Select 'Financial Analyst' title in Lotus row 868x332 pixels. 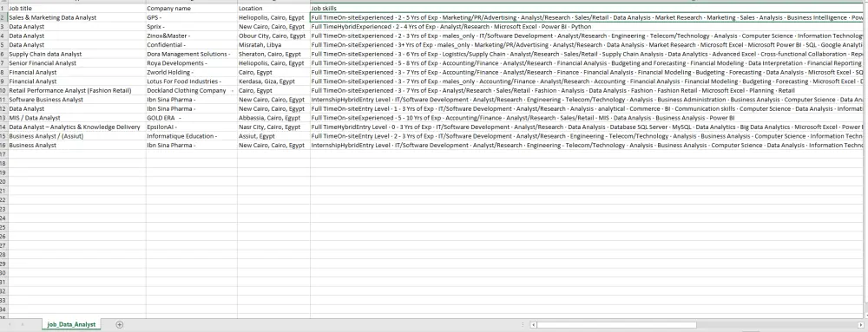(x=77, y=81)
